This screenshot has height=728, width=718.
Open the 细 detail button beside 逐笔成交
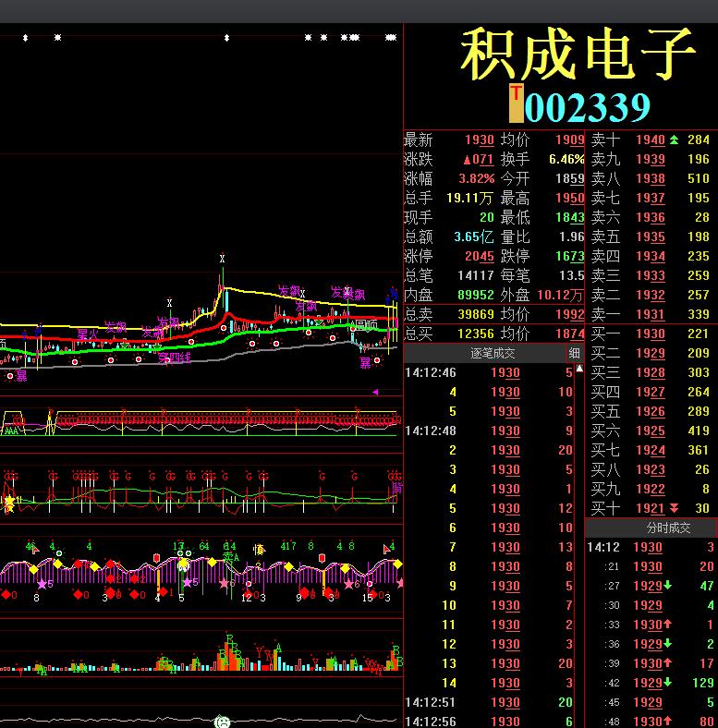point(574,353)
